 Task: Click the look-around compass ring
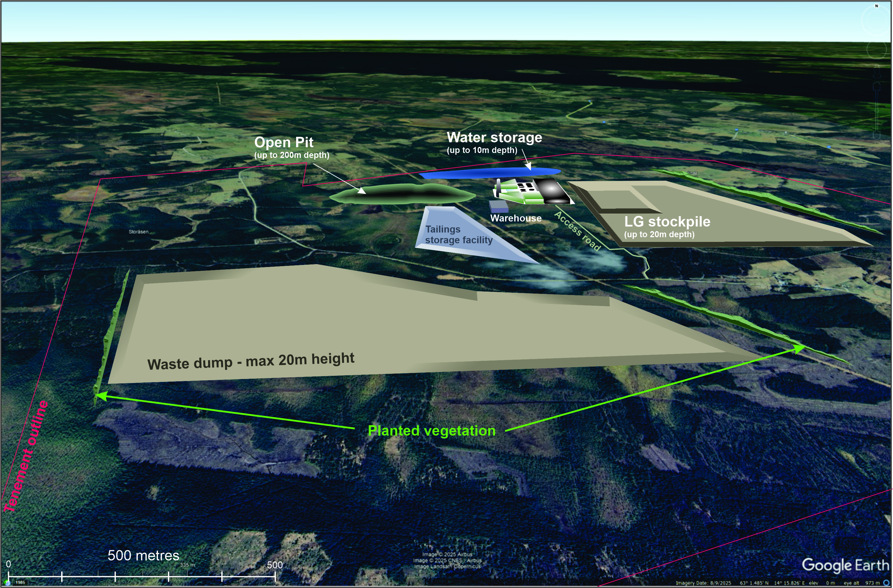[864, 21]
